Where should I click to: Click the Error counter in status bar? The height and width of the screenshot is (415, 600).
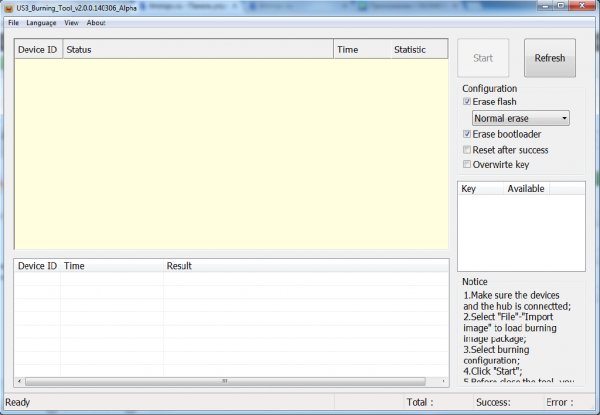click(x=560, y=402)
